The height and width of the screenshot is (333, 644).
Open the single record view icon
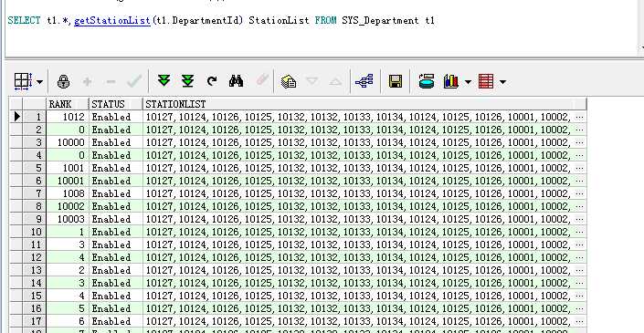click(x=289, y=81)
